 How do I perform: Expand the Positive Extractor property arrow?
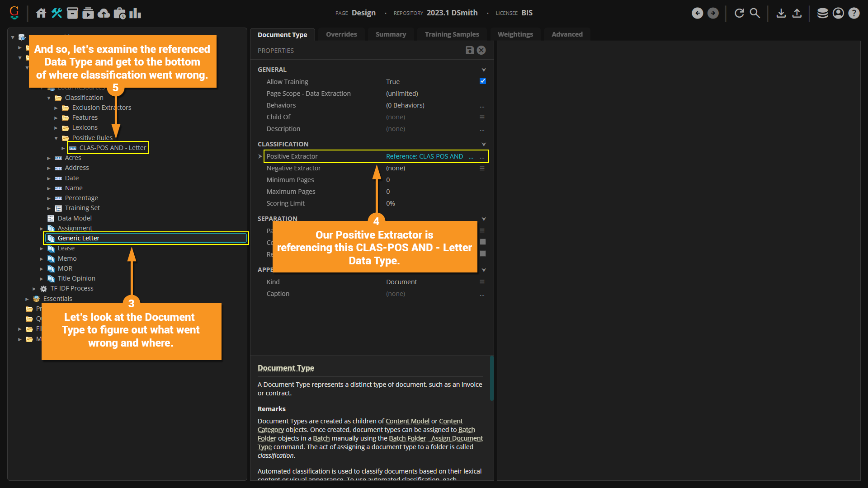[260, 156]
